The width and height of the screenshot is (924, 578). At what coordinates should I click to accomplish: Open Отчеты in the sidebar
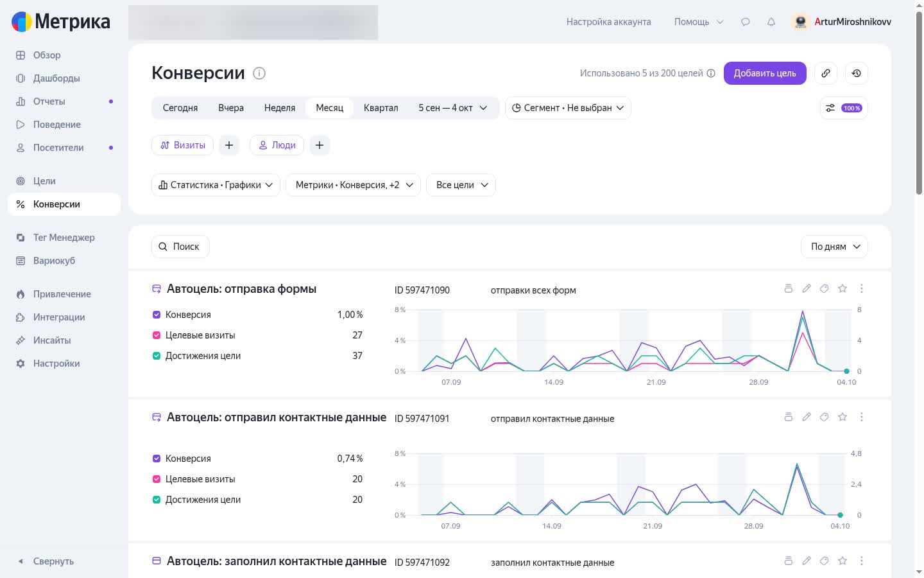click(x=64, y=101)
